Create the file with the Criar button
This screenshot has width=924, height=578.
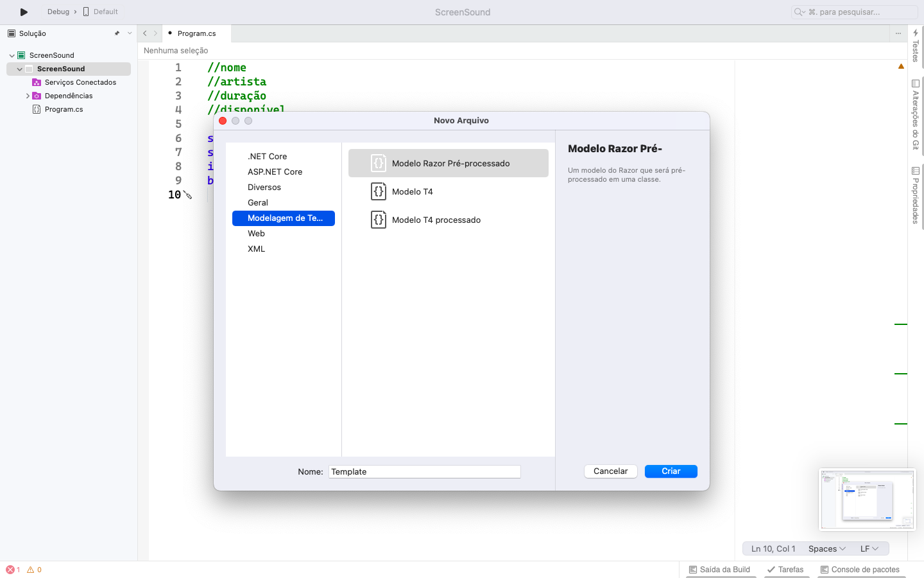pos(671,471)
